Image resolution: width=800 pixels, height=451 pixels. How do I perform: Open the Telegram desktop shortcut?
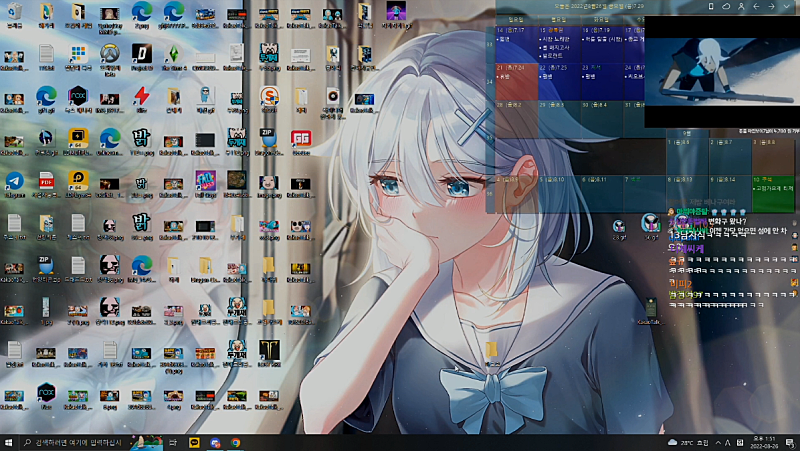coord(14,184)
